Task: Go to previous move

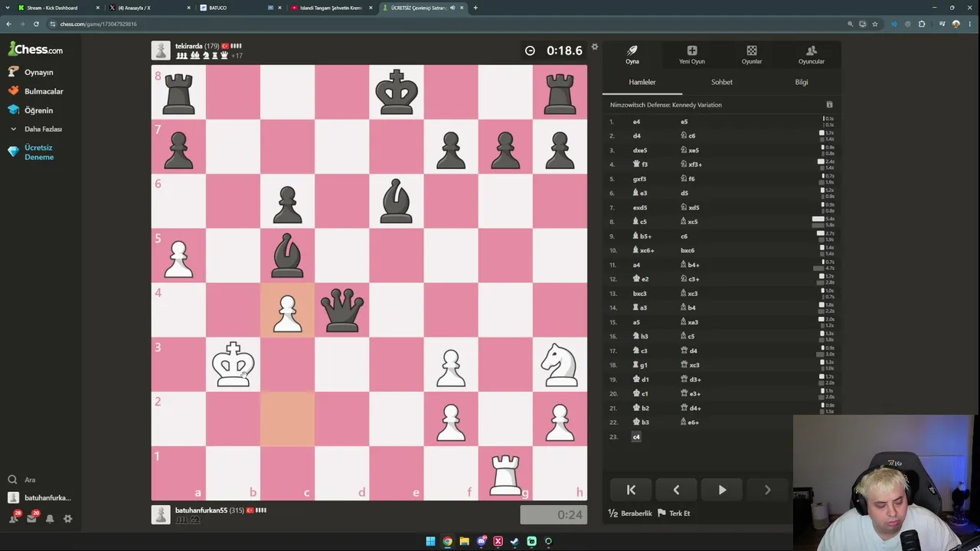Action: [x=676, y=490]
